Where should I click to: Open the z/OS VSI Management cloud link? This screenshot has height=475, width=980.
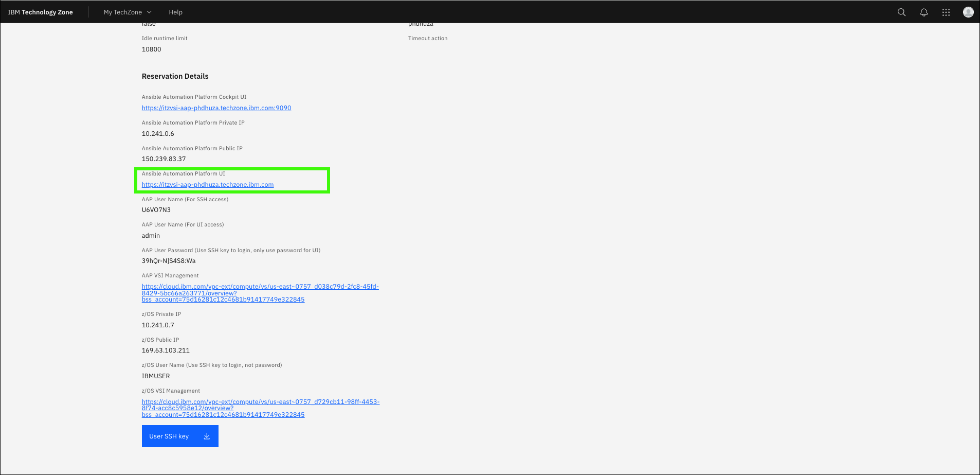pyautogui.click(x=260, y=408)
